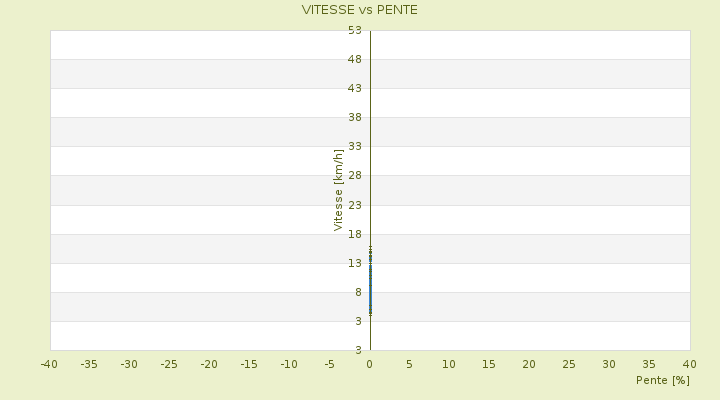The width and height of the screenshot is (720, 400).
Task: Click the 38 tick on the speed axis
Action: [355, 117]
